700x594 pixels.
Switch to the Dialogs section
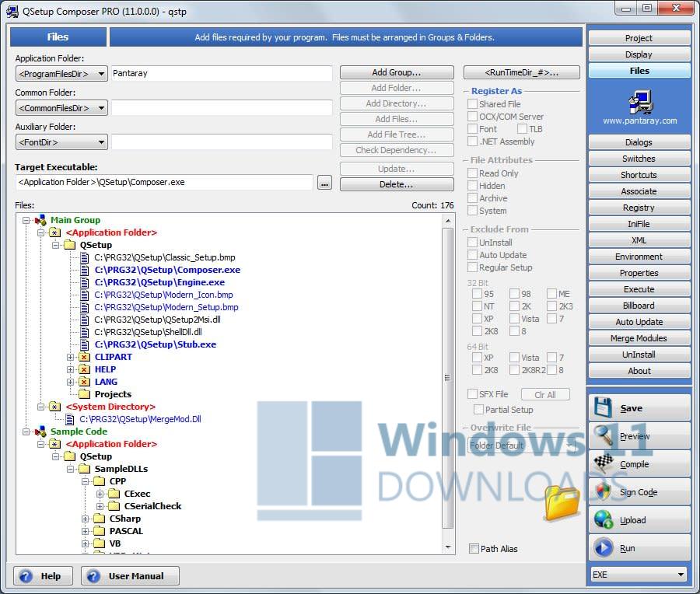[639, 142]
